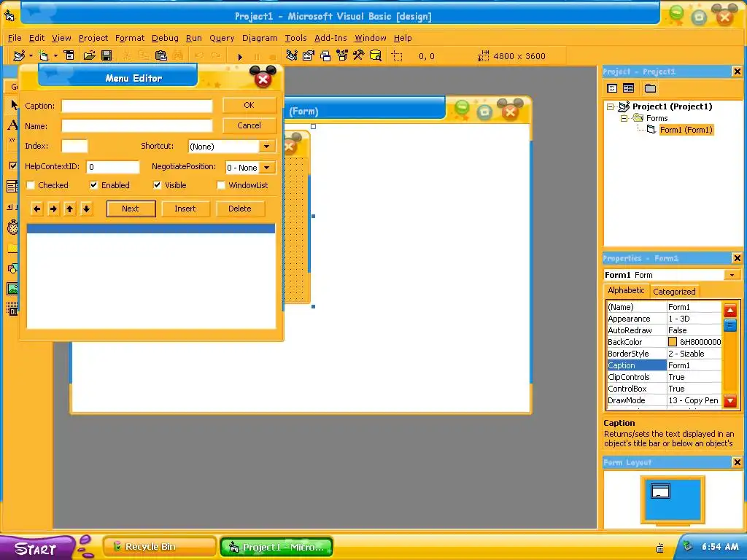The image size is (747, 560).
Task: Untick the Visible checkbox
Action: (158, 184)
